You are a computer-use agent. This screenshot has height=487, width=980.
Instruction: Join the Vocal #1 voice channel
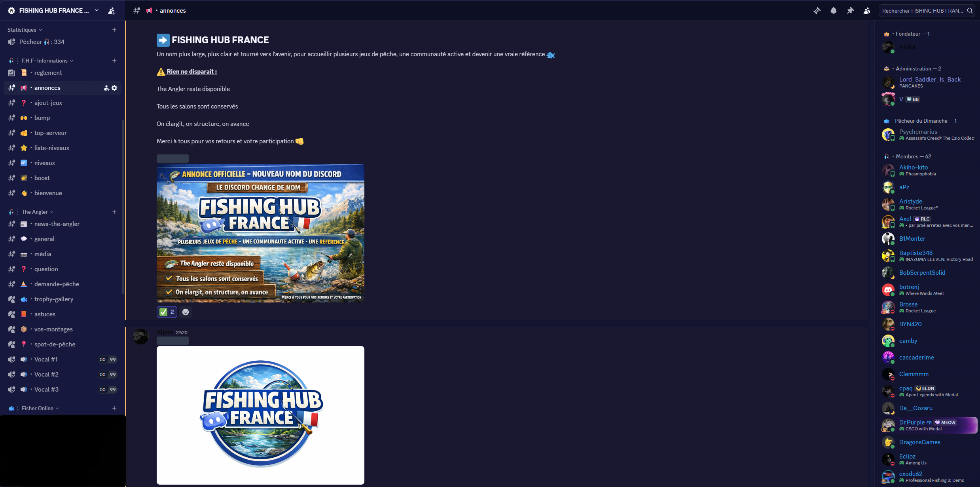coord(46,360)
